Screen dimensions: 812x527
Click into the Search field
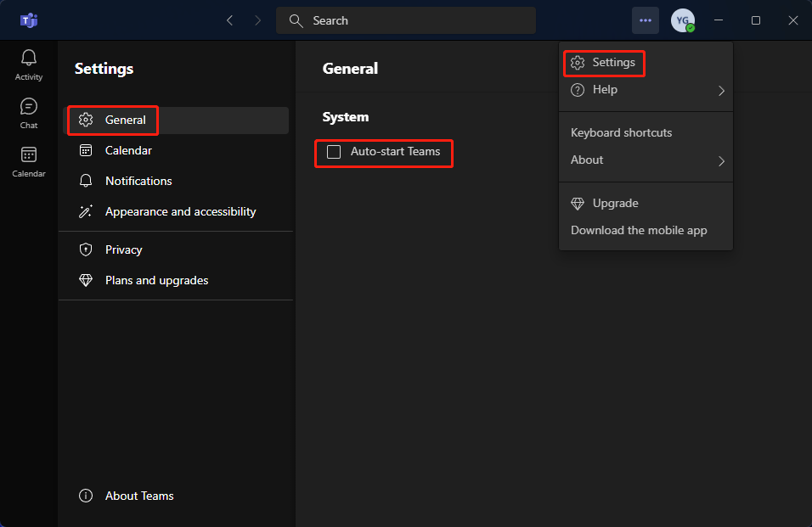point(405,20)
